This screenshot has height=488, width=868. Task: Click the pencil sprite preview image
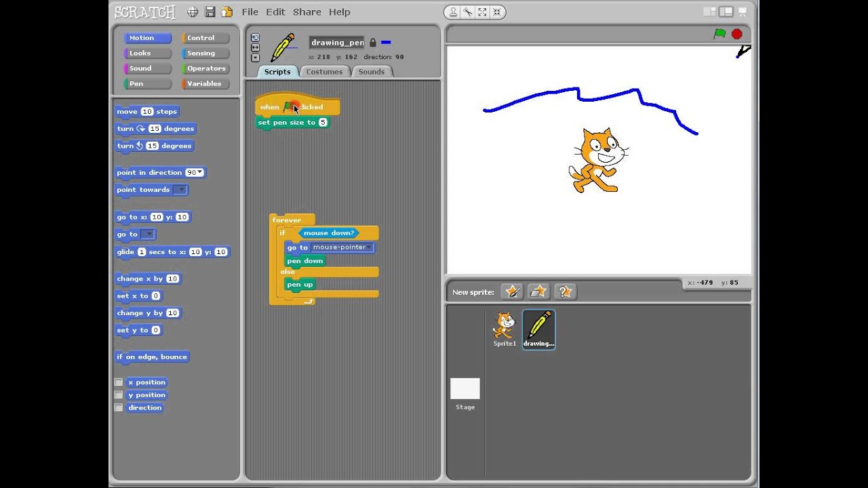(x=283, y=47)
